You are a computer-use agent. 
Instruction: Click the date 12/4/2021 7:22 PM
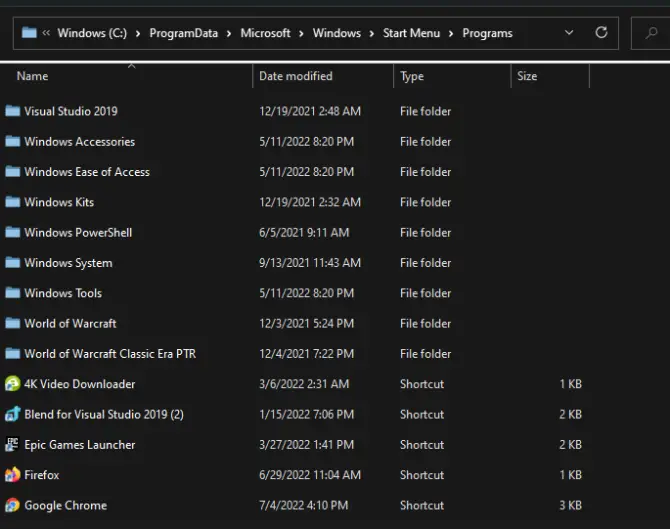[306, 354]
